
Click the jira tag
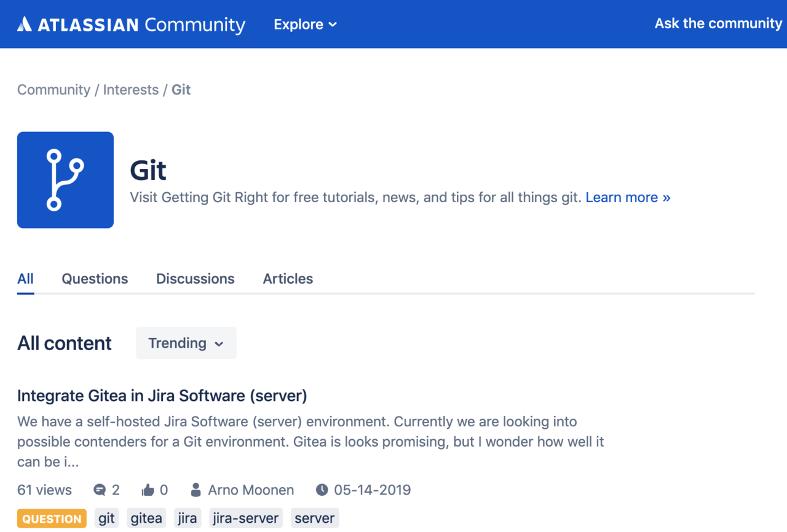pos(188,518)
